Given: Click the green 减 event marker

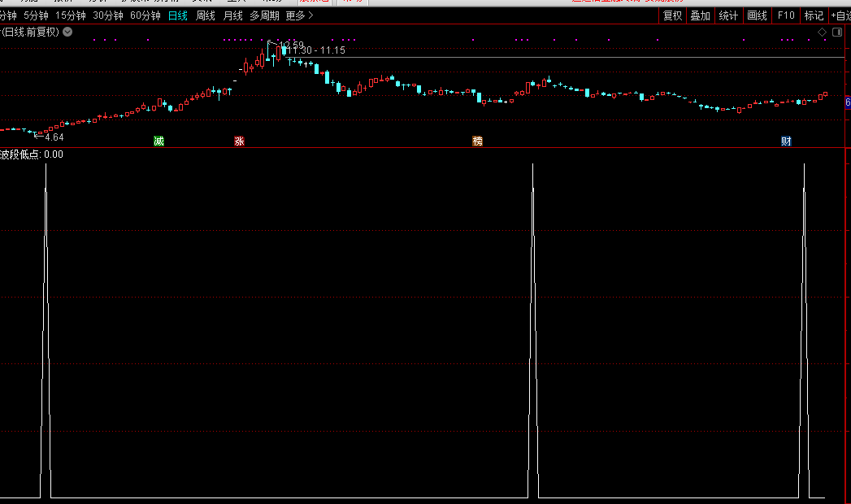Looking at the screenshot, I should coord(158,141).
